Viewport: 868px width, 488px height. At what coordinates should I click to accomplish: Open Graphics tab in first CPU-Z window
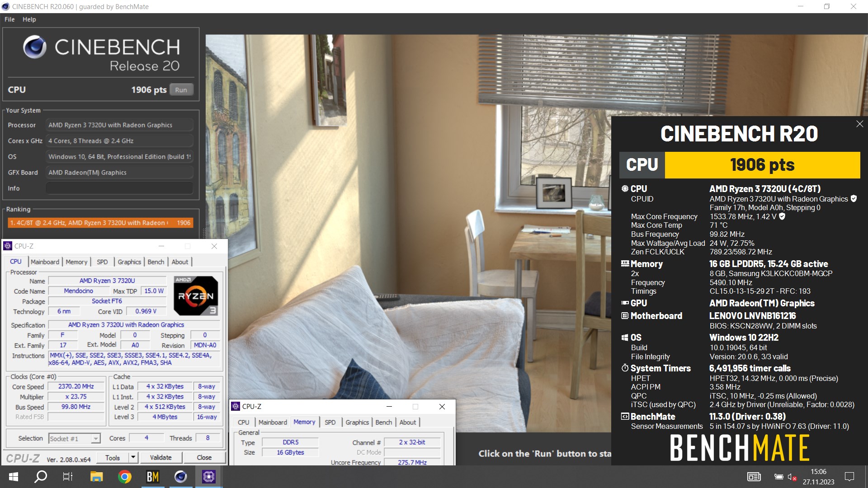point(129,262)
